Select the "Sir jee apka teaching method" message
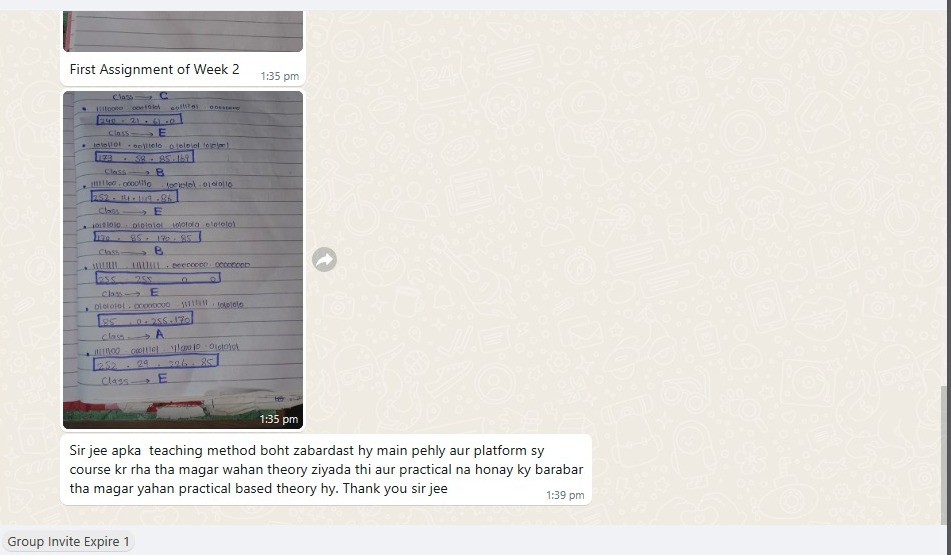951x555 pixels. 326,469
